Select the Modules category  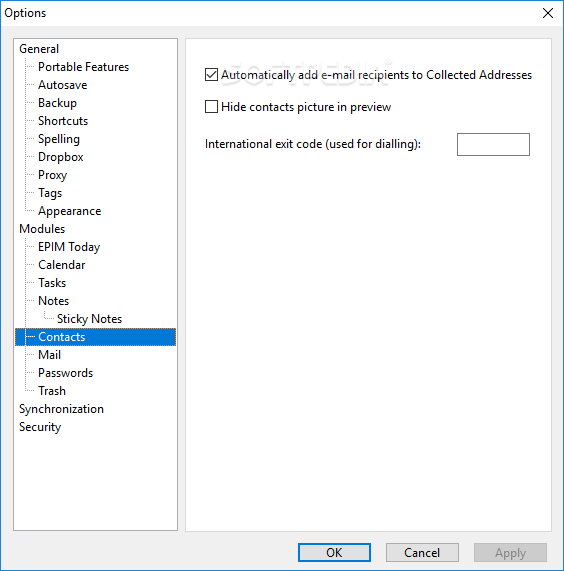point(42,229)
